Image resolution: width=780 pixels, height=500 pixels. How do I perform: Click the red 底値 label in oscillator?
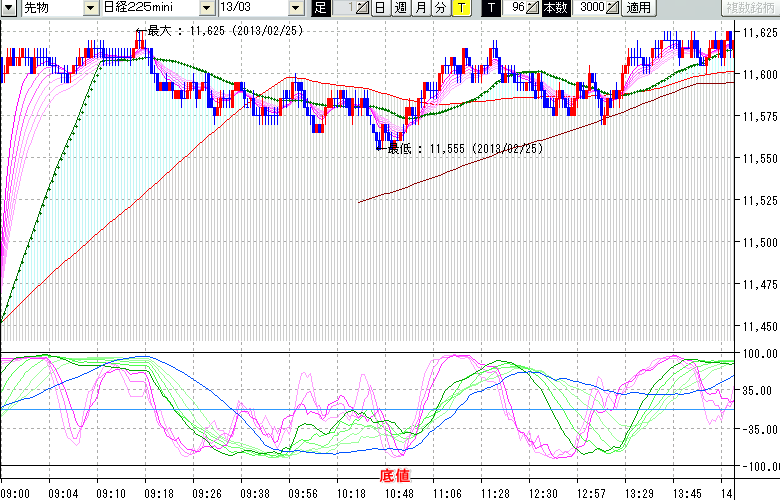[394, 474]
